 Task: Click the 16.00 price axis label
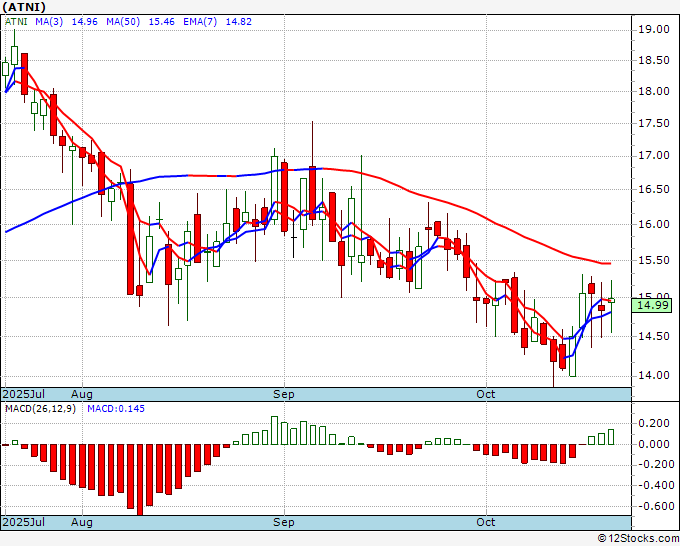click(x=654, y=224)
